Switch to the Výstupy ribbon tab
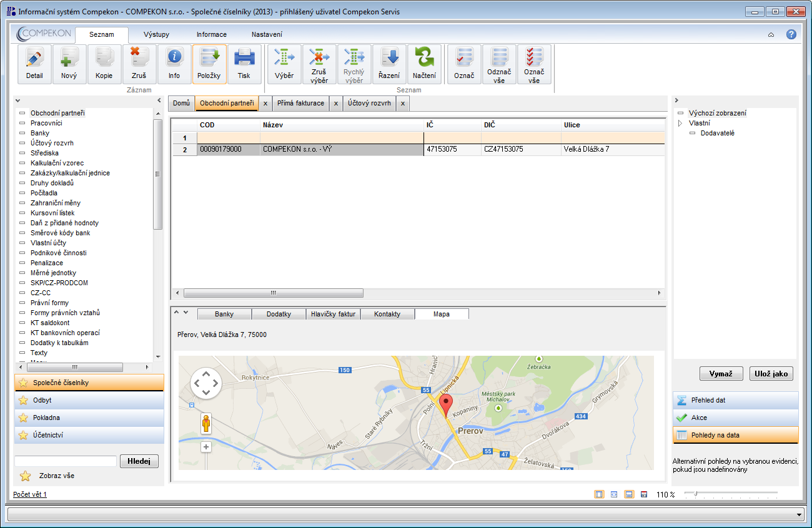Screen dimensions: 812x528 tap(156, 35)
